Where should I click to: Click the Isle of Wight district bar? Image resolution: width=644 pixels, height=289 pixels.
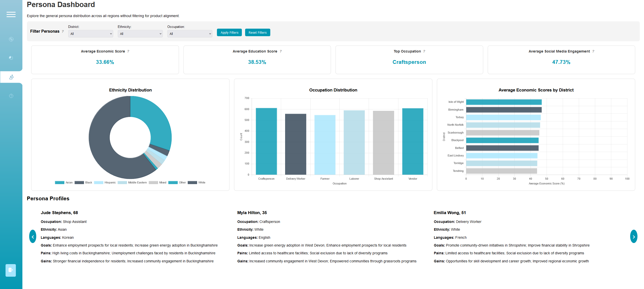pyautogui.click(x=504, y=102)
